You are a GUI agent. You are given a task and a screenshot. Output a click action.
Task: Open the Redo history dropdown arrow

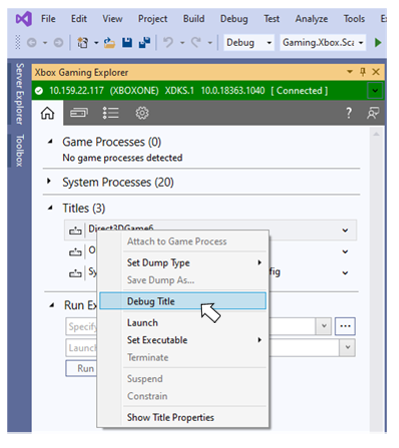[x=210, y=43]
